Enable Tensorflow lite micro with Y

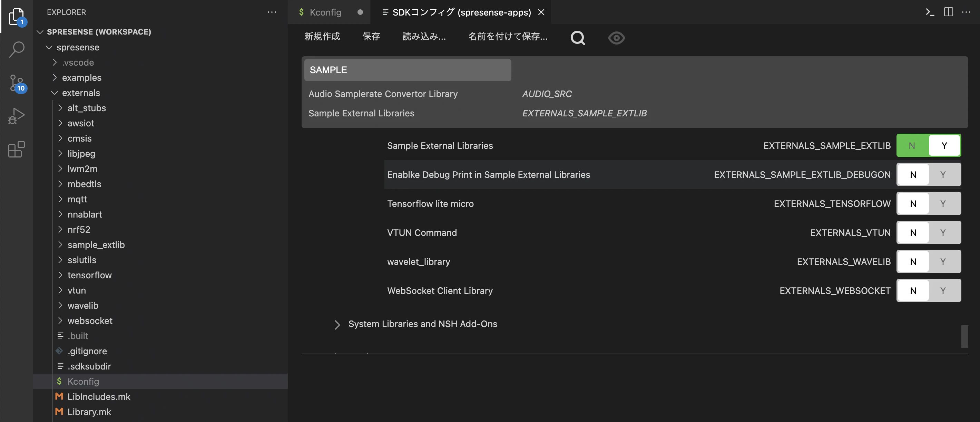coord(944,203)
